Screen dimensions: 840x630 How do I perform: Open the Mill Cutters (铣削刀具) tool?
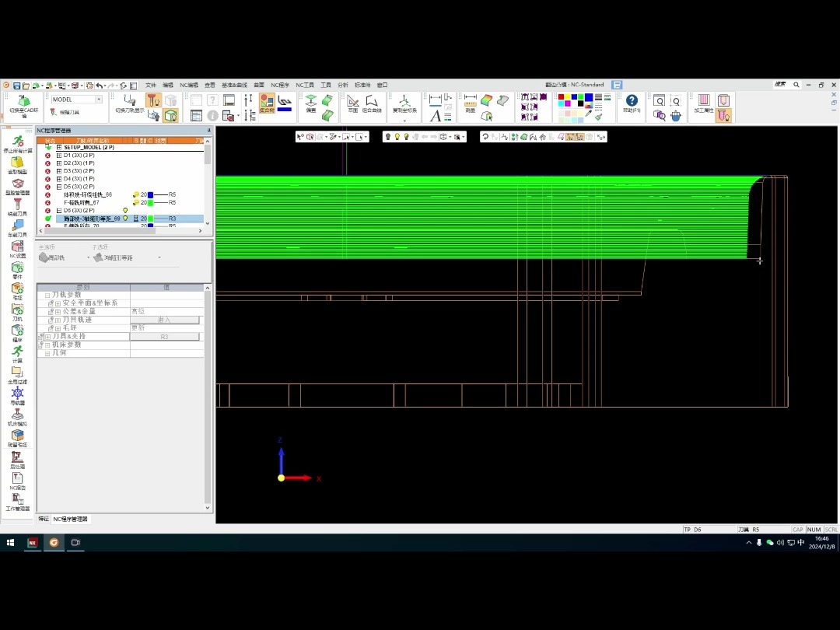pos(16,204)
